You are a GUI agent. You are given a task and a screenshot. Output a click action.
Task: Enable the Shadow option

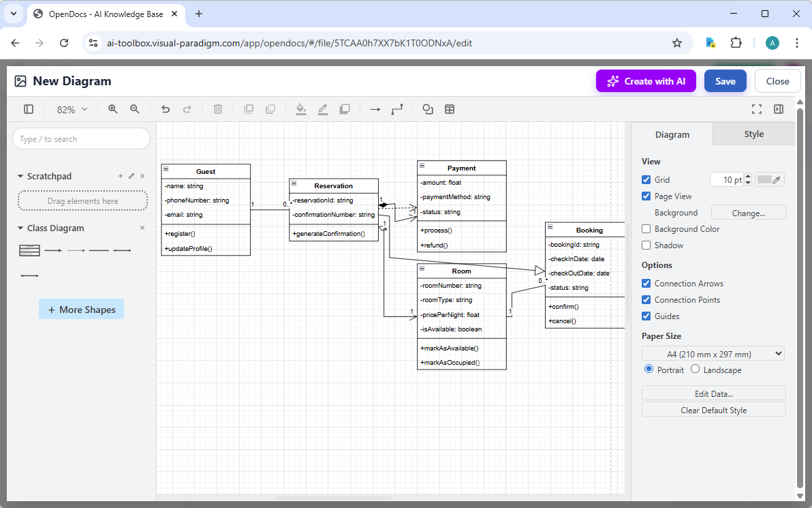click(646, 245)
